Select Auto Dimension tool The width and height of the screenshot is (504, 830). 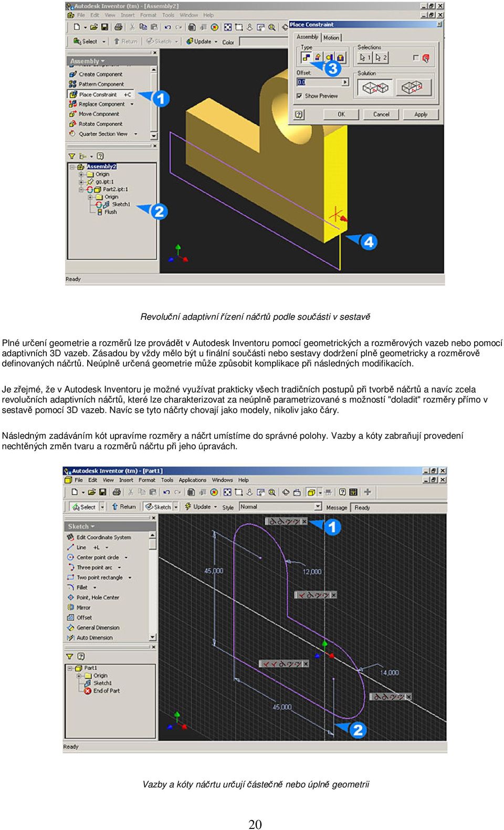coord(90,638)
